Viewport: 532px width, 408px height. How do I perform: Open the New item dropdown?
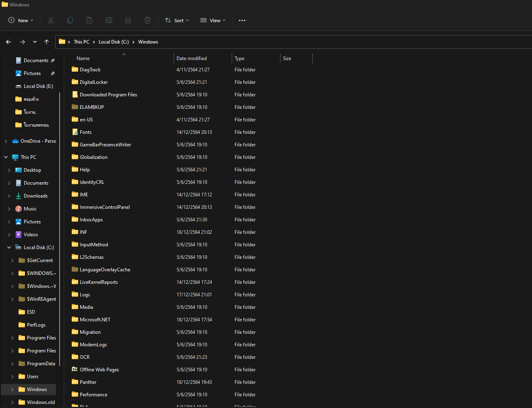(21, 20)
